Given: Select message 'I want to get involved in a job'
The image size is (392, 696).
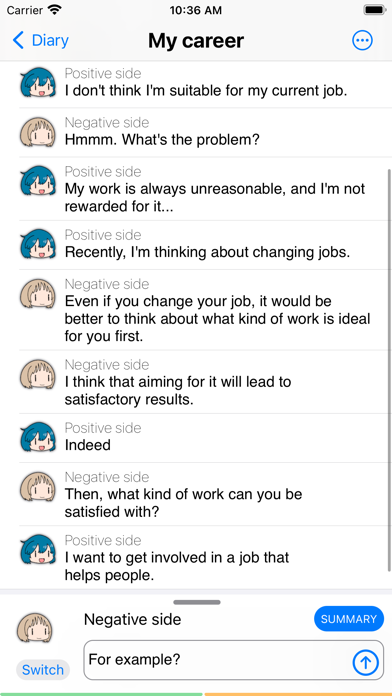Looking at the screenshot, I should pos(205,558).
